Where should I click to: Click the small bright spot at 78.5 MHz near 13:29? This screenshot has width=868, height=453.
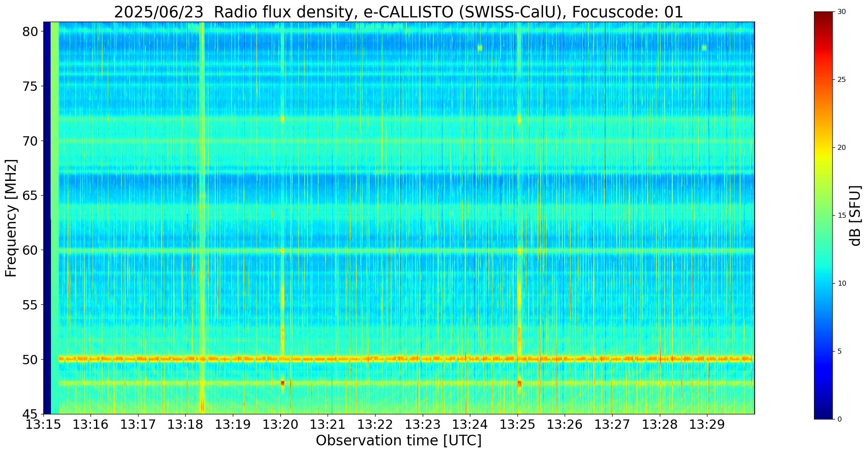click(704, 48)
